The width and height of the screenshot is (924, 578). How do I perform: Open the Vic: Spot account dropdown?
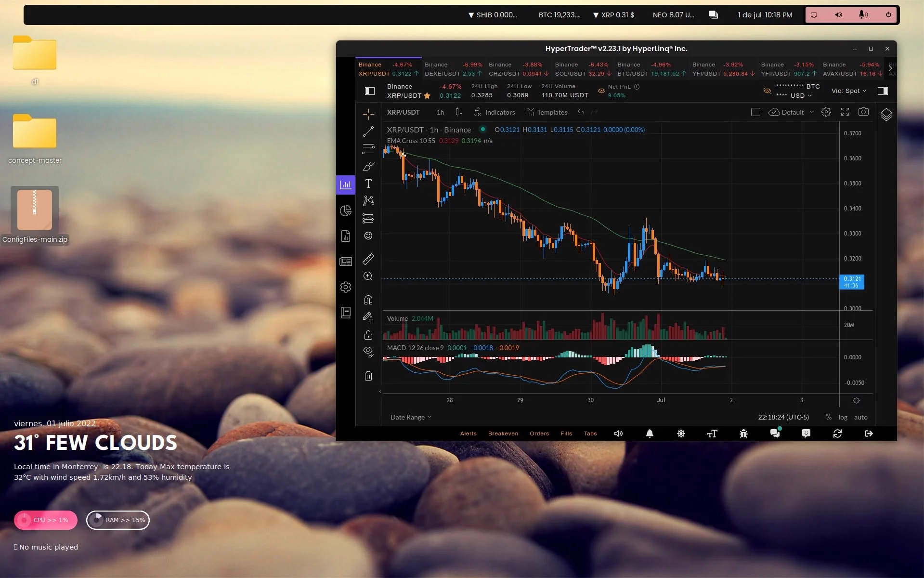coord(849,91)
